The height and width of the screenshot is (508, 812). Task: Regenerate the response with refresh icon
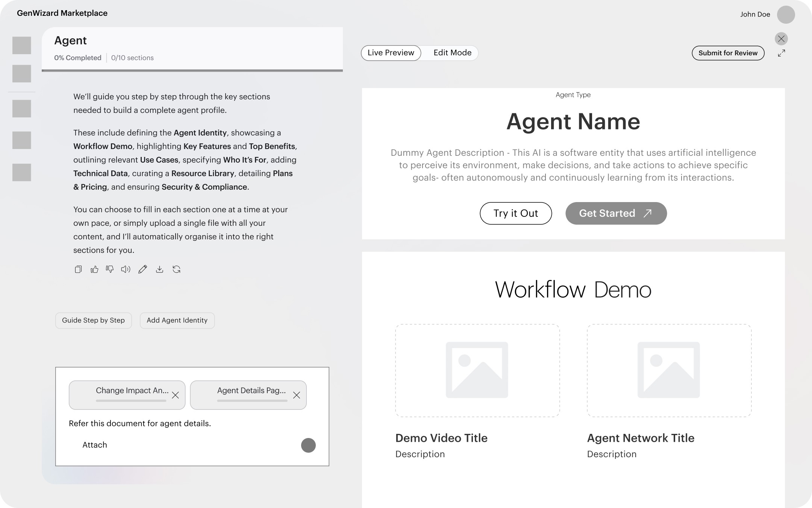click(x=176, y=269)
